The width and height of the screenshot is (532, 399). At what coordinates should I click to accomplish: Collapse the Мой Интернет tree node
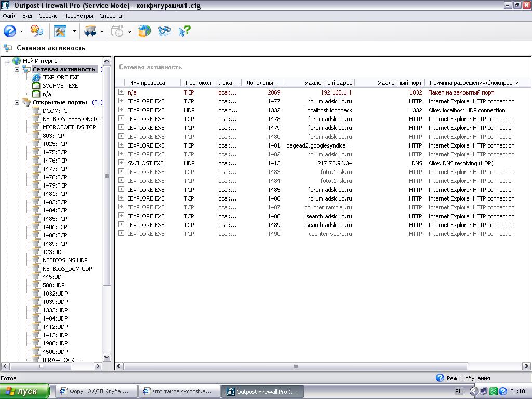coord(7,61)
